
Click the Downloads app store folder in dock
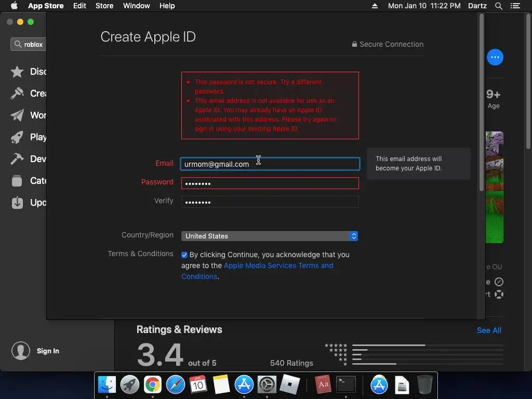tap(379, 385)
